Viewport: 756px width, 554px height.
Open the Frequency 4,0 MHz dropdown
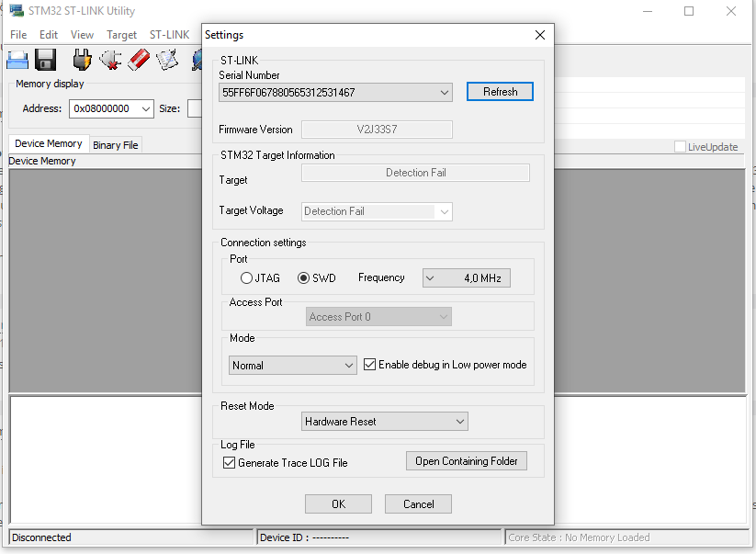point(467,278)
